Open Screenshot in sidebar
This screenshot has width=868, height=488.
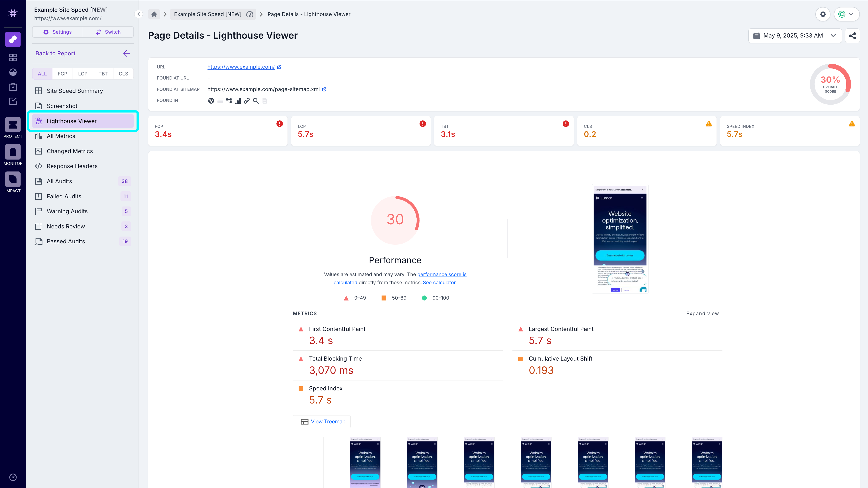[x=83, y=106]
